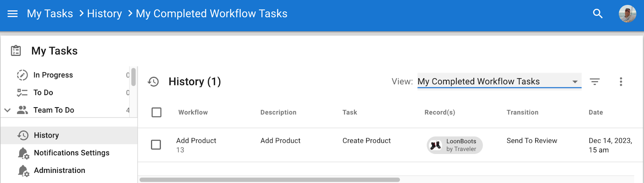Click My Completed Workflow Tasks breadcrumb
644x183 pixels.
[x=212, y=14]
